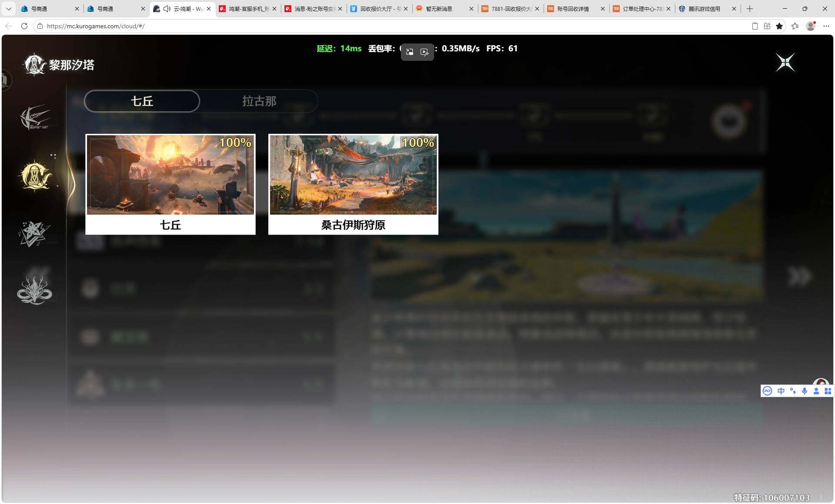Switch to the 暂无新消息 browser tab

click(445, 9)
